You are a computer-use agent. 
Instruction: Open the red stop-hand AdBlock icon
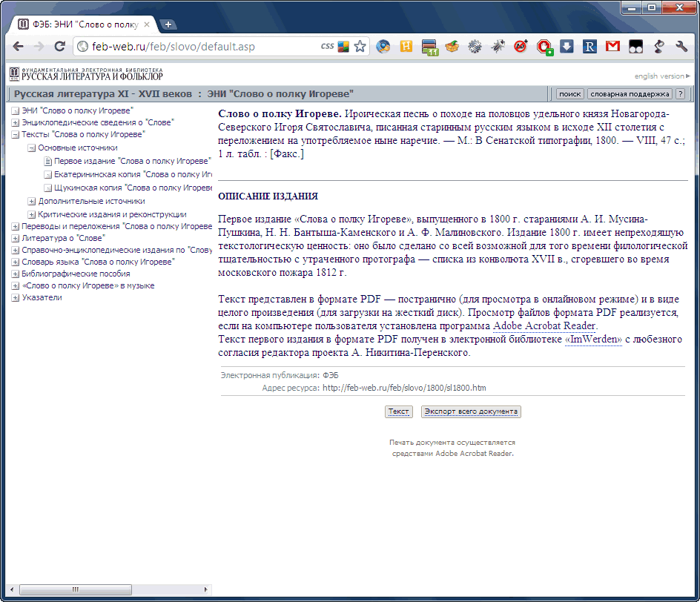click(544, 47)
